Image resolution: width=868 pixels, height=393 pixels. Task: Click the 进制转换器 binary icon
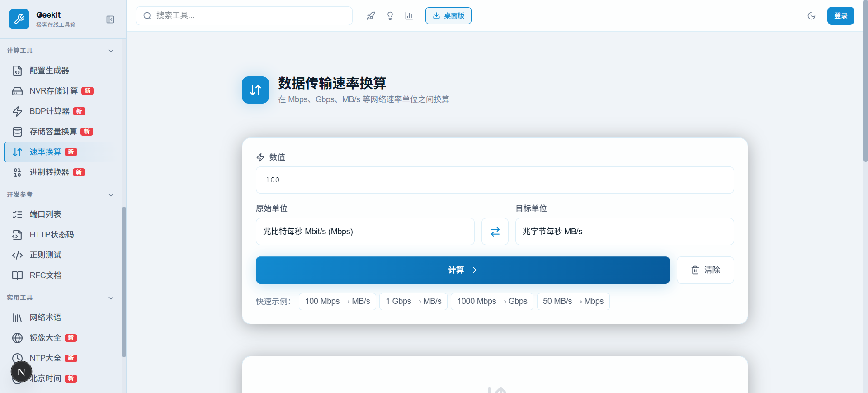17,172
